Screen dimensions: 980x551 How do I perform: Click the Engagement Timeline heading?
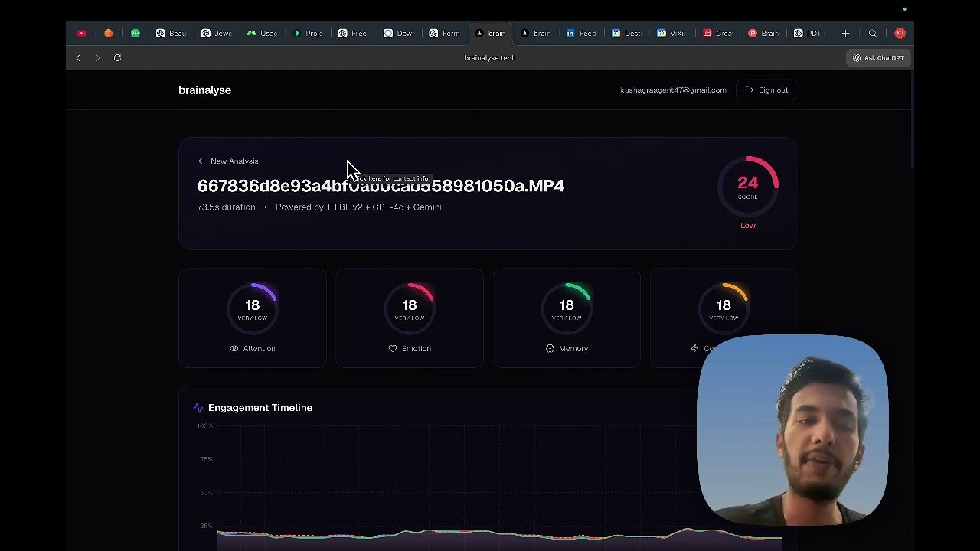[260, 408]
